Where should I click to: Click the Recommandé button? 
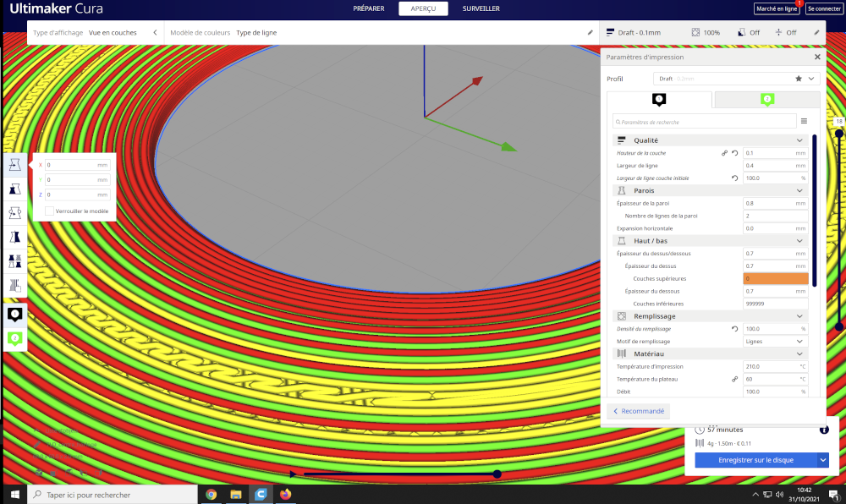tap(638, 411)
